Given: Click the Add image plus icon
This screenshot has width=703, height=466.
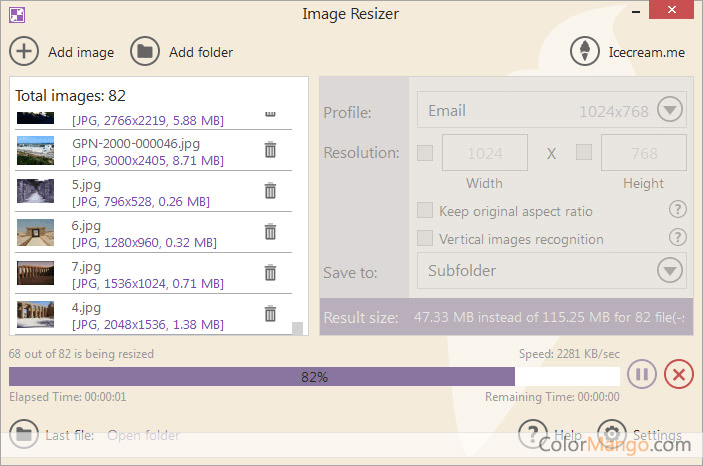Looking at the screenshot, I should (x=24, y=52).
